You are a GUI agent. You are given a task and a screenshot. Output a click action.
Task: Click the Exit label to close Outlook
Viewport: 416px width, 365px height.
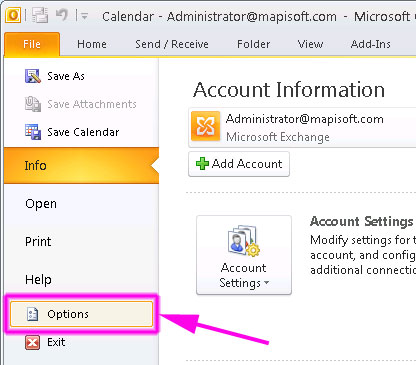(56, 342)
